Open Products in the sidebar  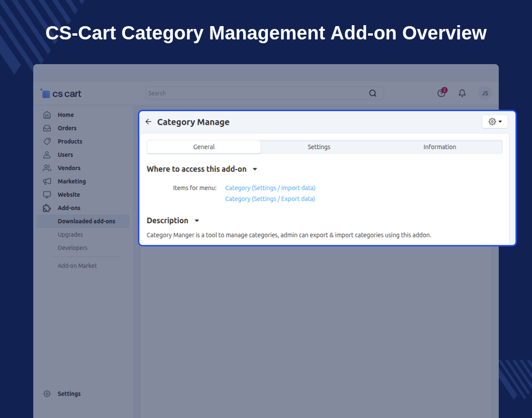[x=70, y=142]
